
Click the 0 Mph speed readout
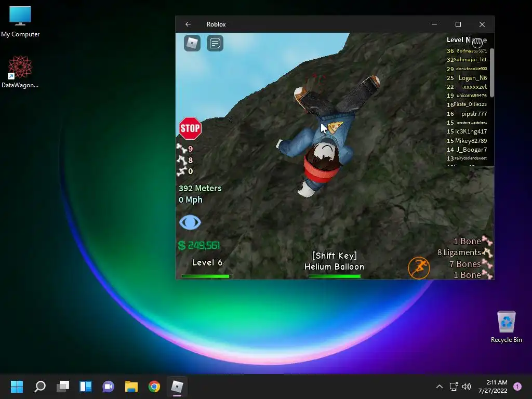pyautogui.click(x=191, y=199)
